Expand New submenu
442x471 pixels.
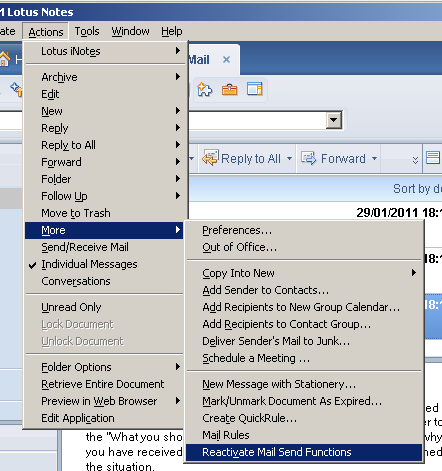point(104,111)
